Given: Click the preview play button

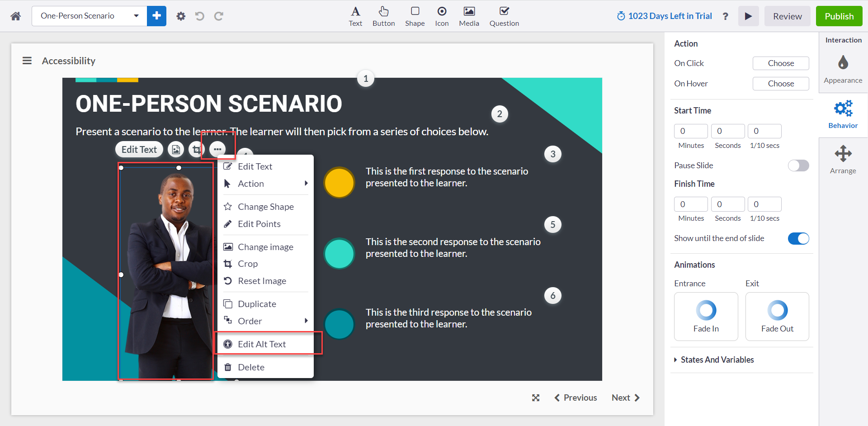Looking at the screenshot, I should pos(749,16).
